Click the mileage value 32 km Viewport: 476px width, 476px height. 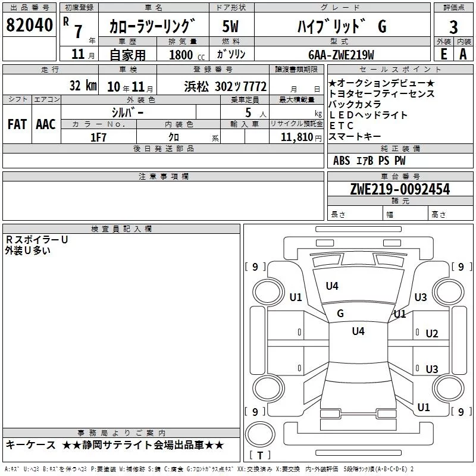(83, 86)
